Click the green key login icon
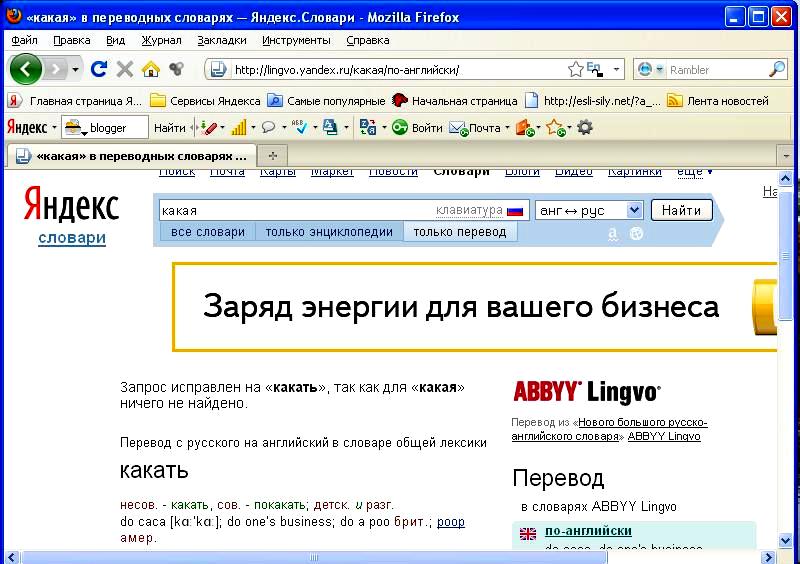This screenshot has height=564, width=800. tap(399, 128)
